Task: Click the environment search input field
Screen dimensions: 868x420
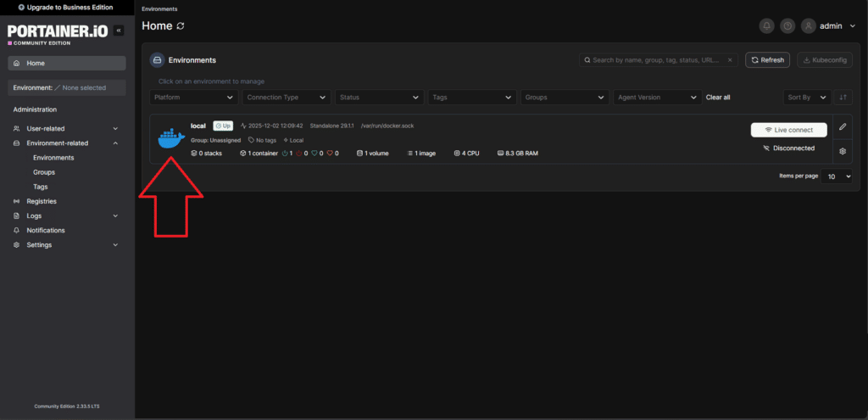Action: (653, 60)
